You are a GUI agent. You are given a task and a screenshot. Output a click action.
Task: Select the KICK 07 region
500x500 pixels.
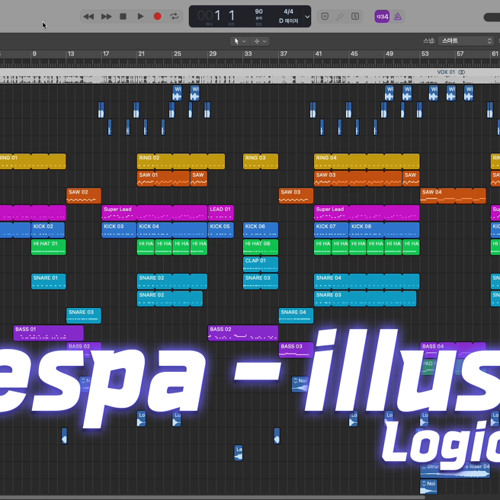pyautogui.click(x=331, y=230)
